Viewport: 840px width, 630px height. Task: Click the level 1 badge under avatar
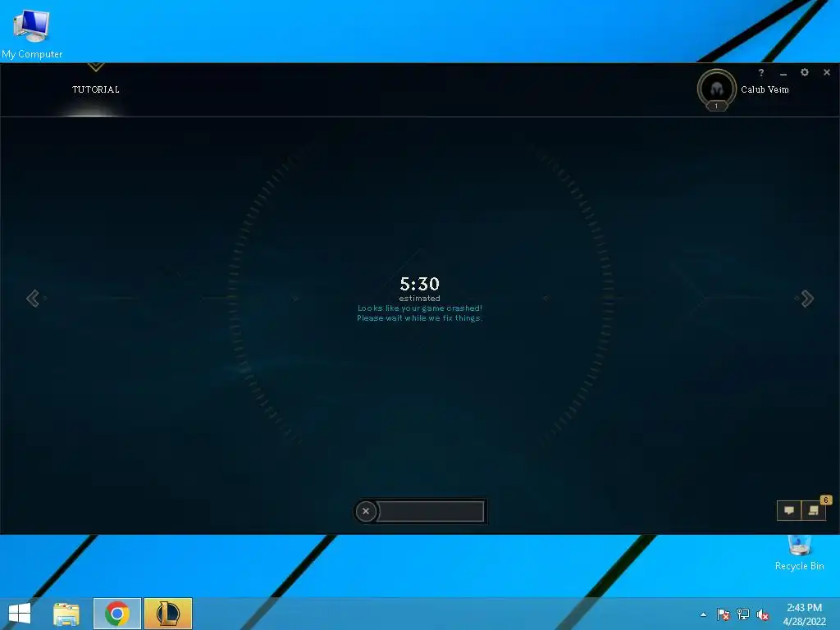(716, 106)
